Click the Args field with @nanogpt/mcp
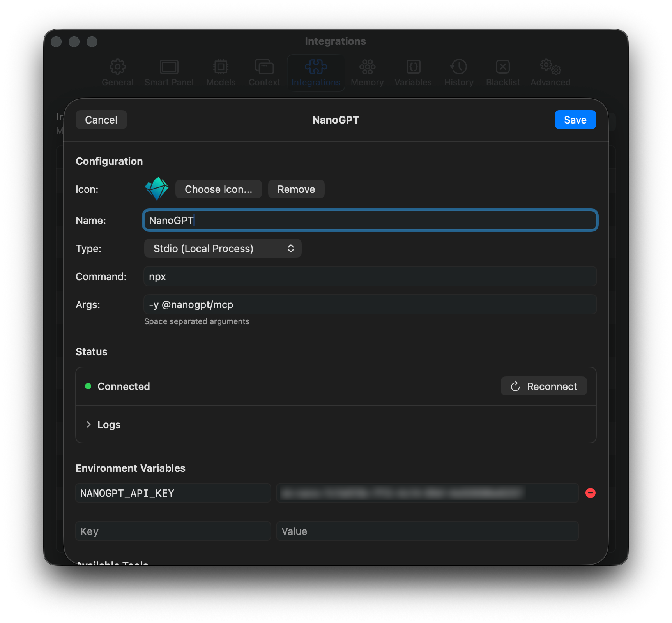This screenshot has width=672, height=623. 370,304
